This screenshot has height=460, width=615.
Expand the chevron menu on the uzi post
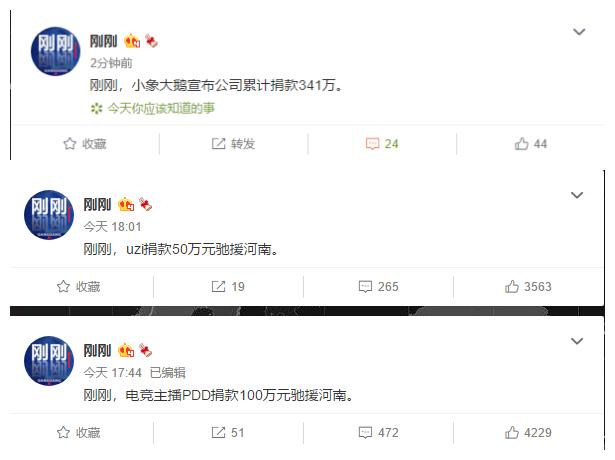click(577, 195)
